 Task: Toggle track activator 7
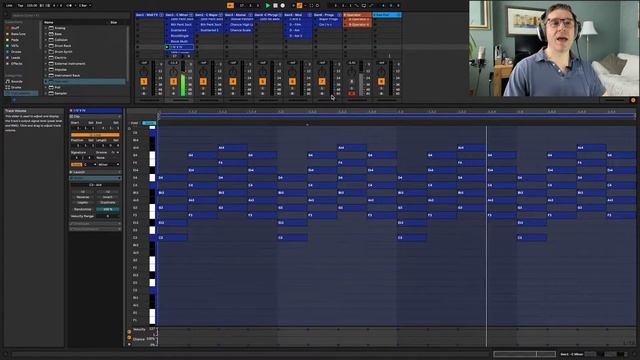coord(322,82)
